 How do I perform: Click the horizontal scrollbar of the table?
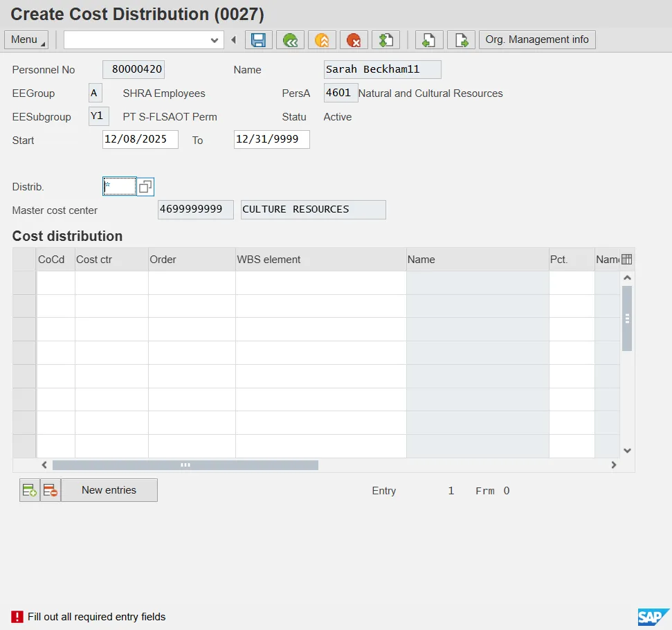tap(185, 465)
